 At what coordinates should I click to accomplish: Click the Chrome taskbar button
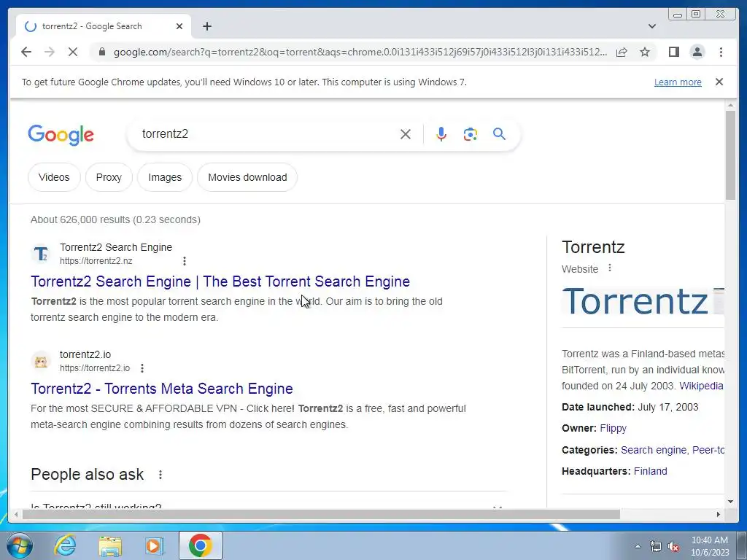click(x=200, y=545)
